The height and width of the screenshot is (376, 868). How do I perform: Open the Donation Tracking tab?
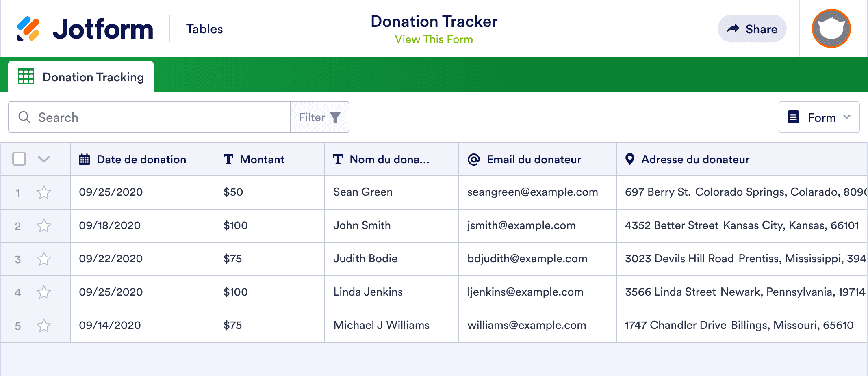click(x=93, y=77)
